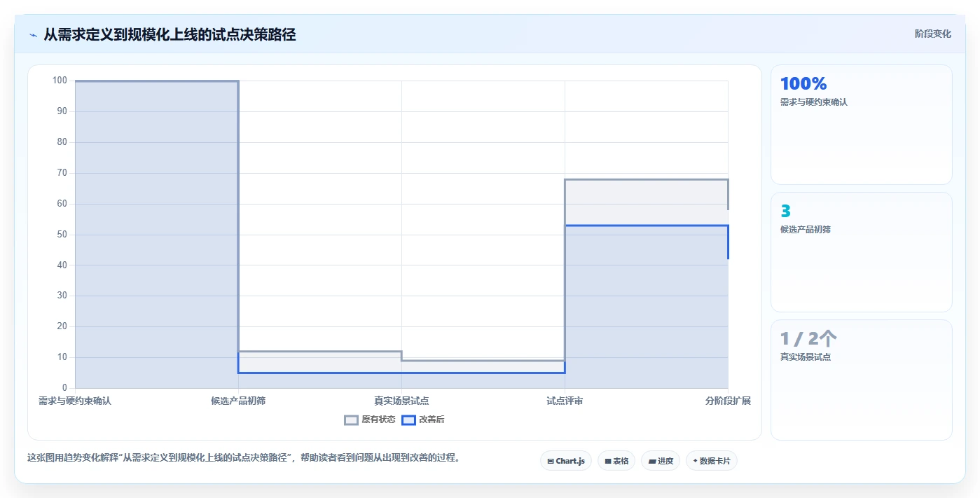Click the 数据卡片 star icon
The width and height of the screenshot is (980, 498).
pyautogui.click(x=695, y=461)
